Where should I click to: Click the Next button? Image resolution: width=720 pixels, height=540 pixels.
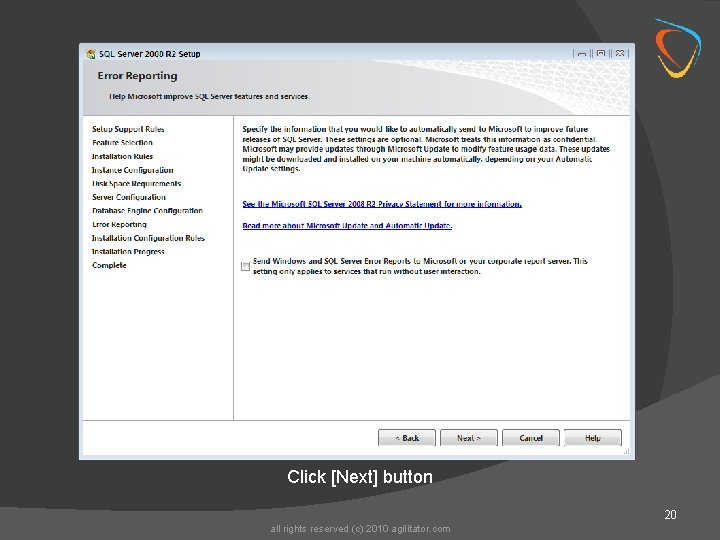[x=468, y=438]
